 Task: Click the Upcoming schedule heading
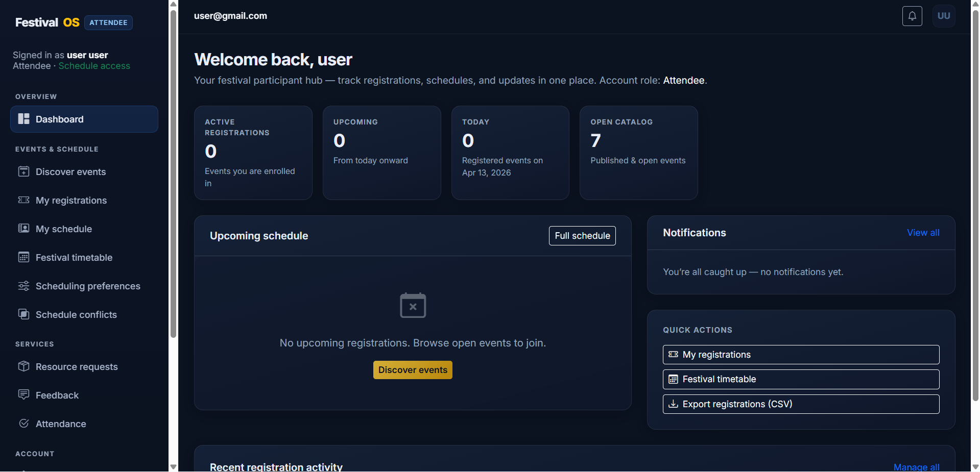point(259,236)
